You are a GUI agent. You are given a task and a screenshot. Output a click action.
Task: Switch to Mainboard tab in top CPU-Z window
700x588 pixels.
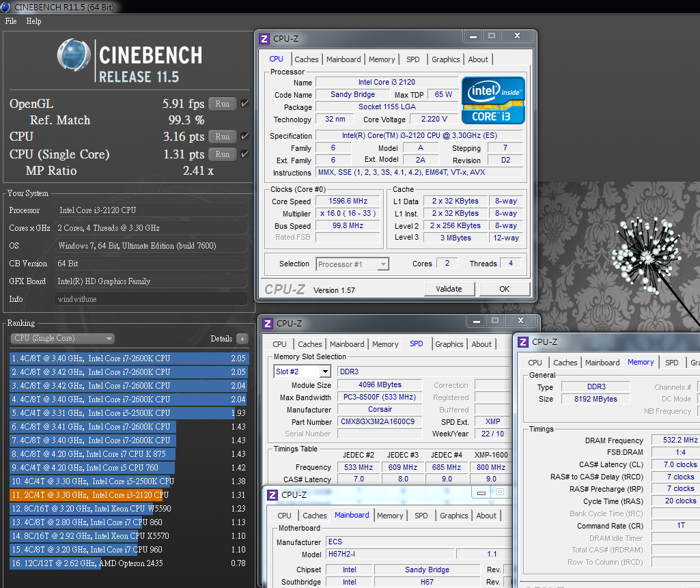(x=344, y=59)
